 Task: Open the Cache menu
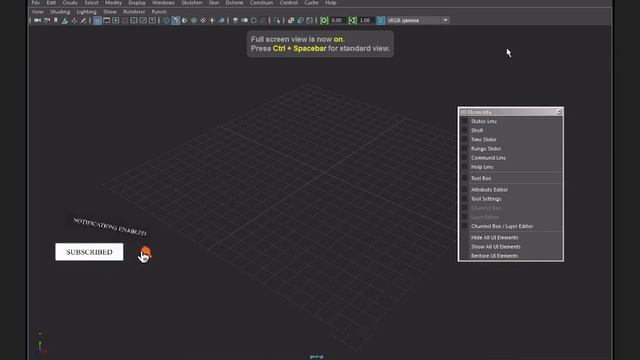point(311,2)
